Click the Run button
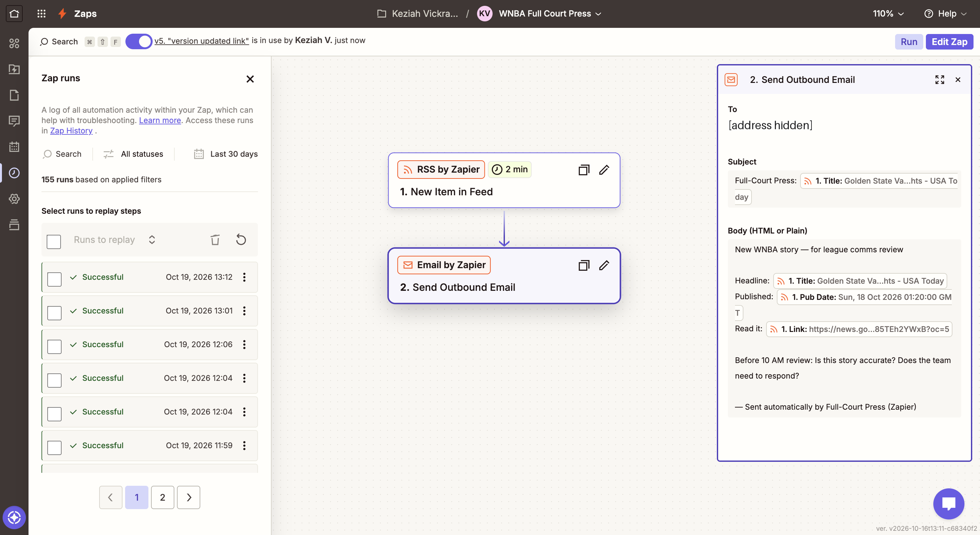Viewport: 980px width, 535px height. [x=908, y=41]
